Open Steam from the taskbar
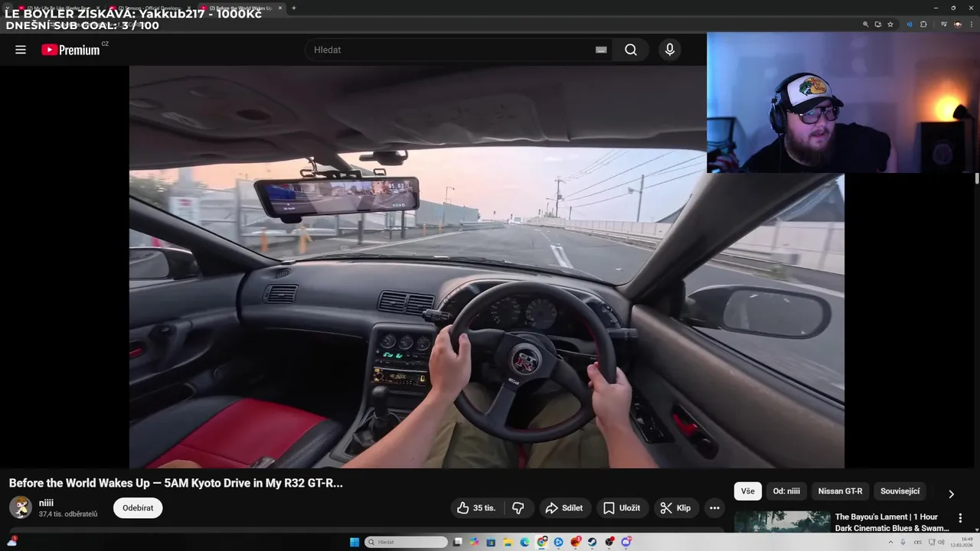980x551 pixels. coord(592,542)
